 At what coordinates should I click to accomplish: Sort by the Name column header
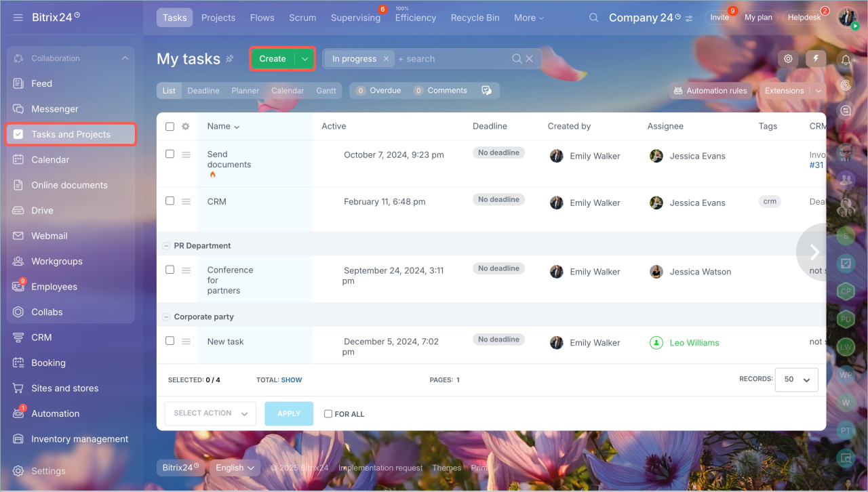pyautogui.click(x=223, y=127)
